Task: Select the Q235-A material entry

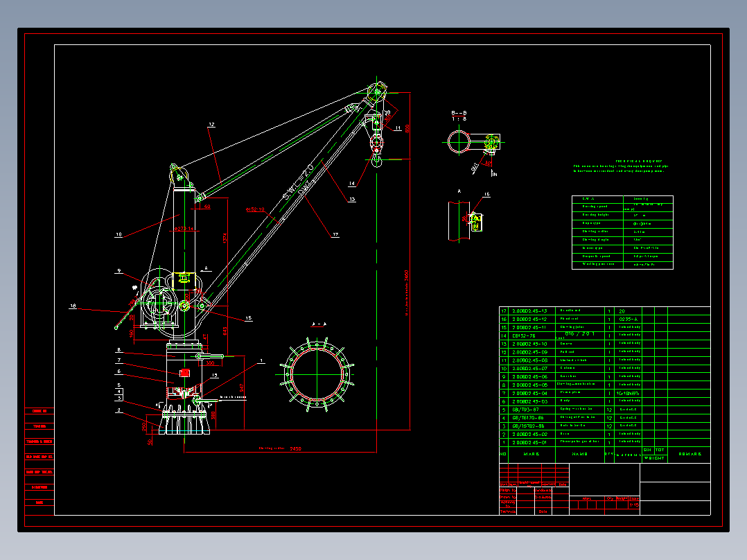Action: point(628,320)
